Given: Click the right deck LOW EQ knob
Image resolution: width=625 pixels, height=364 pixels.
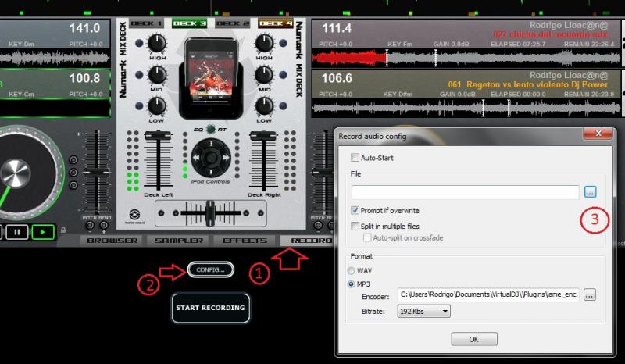Looking at the screenshot, I should (x=264, y=106).
